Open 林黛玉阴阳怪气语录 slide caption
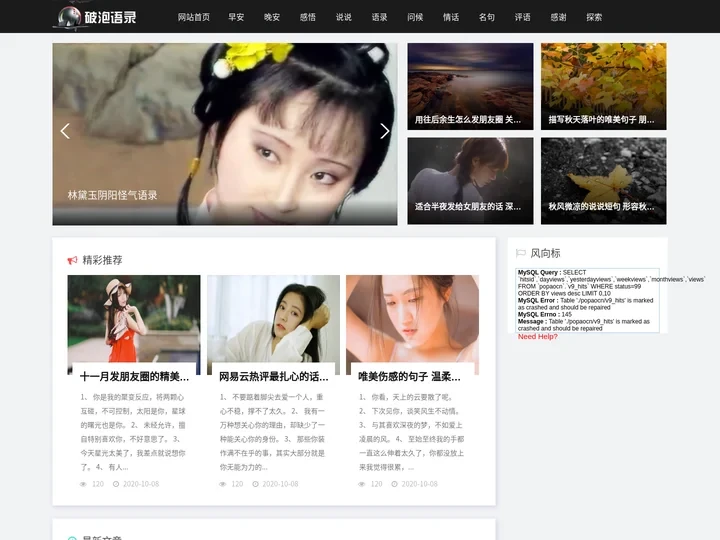This screenshot has height=540, width=720. click(x=112, y=195)
